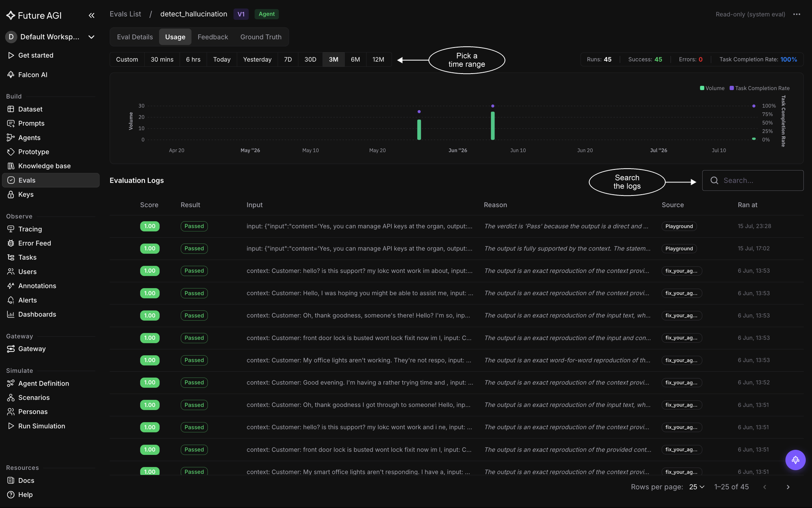
Task: Sort by Ran at column header
Action: (x=747, y=205)
